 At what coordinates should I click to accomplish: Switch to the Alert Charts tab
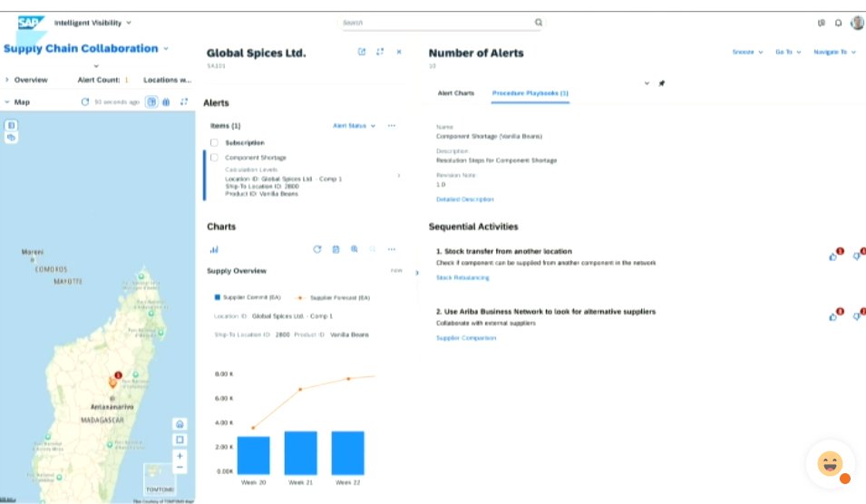[x=455, y=93]
